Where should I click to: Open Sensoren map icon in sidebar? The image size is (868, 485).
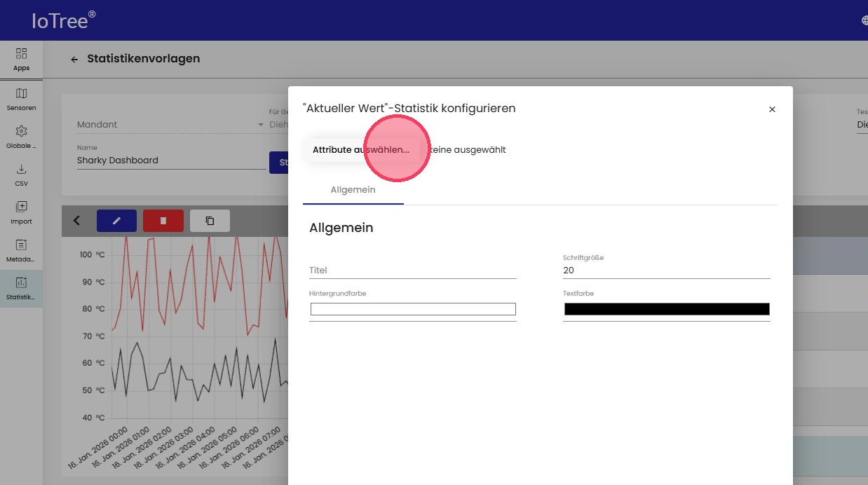click(x=21, y=99)
